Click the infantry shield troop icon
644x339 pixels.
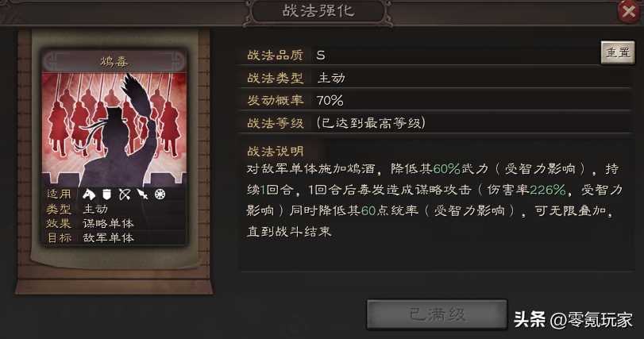point(106,195)
